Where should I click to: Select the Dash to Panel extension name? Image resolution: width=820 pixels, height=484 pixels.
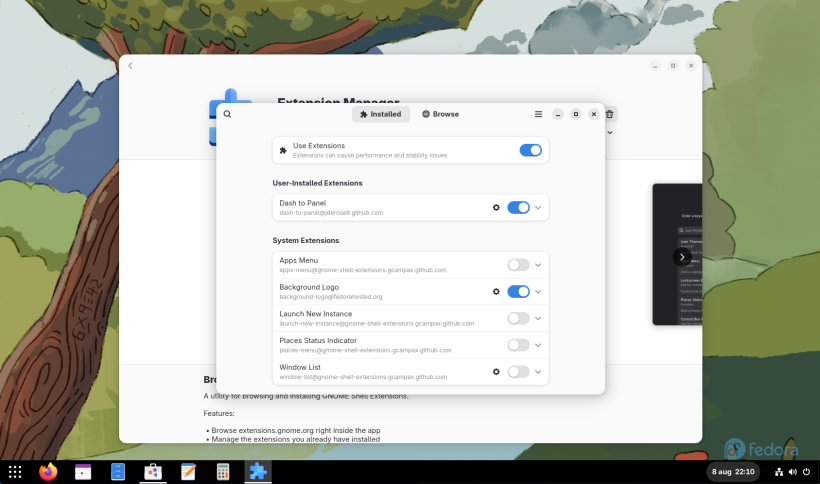pos(303,203)
